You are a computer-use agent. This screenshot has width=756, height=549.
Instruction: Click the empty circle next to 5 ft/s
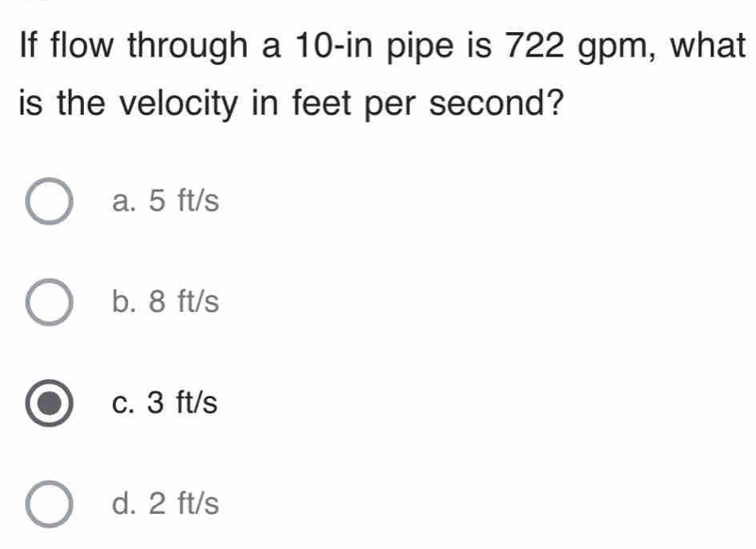click(49, 202)
